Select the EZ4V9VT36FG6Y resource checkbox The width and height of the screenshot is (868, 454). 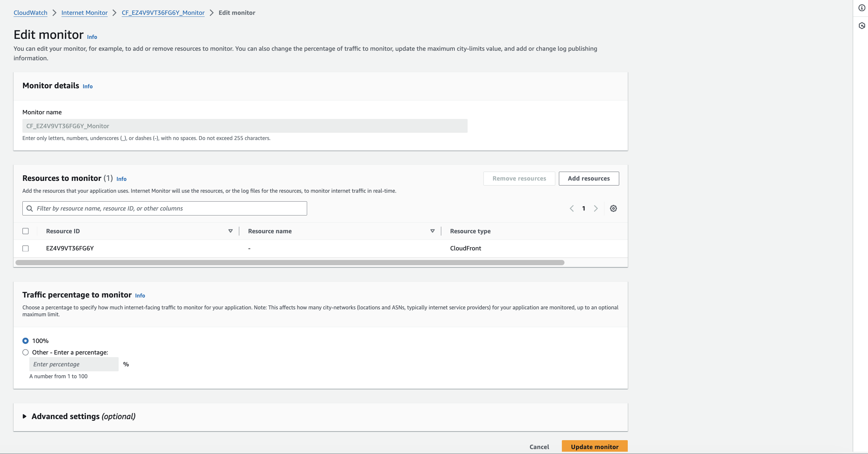[25, 248]
